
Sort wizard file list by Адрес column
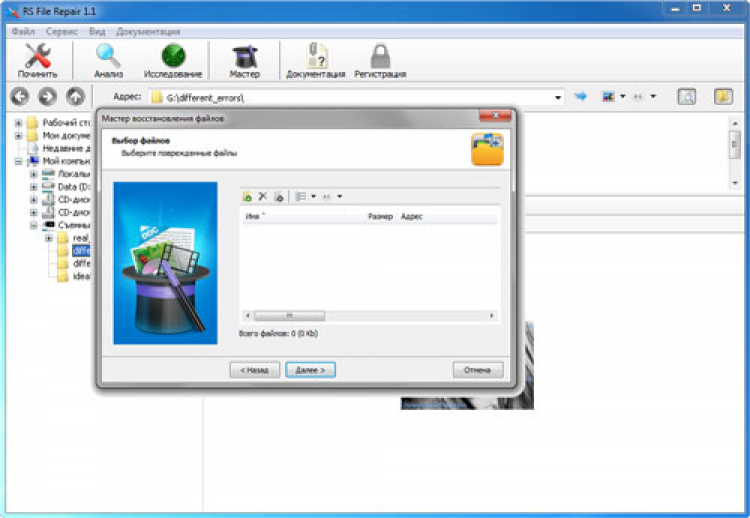click(448, 217)
